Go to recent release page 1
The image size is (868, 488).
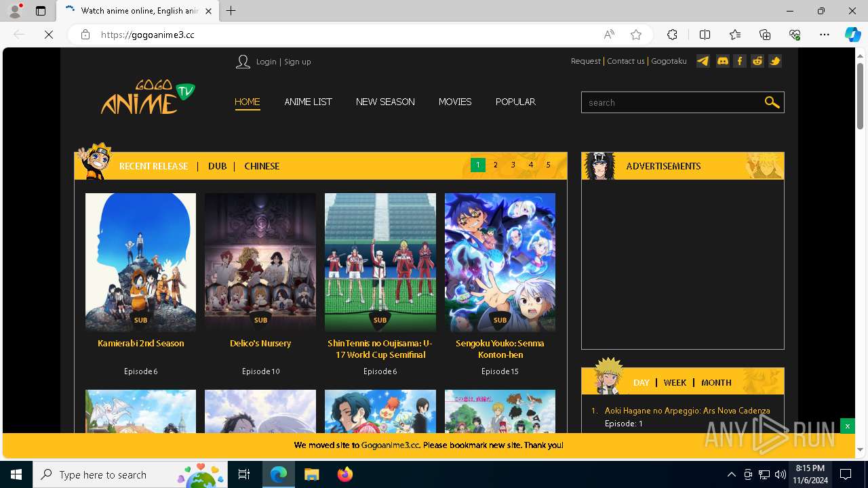477,165
